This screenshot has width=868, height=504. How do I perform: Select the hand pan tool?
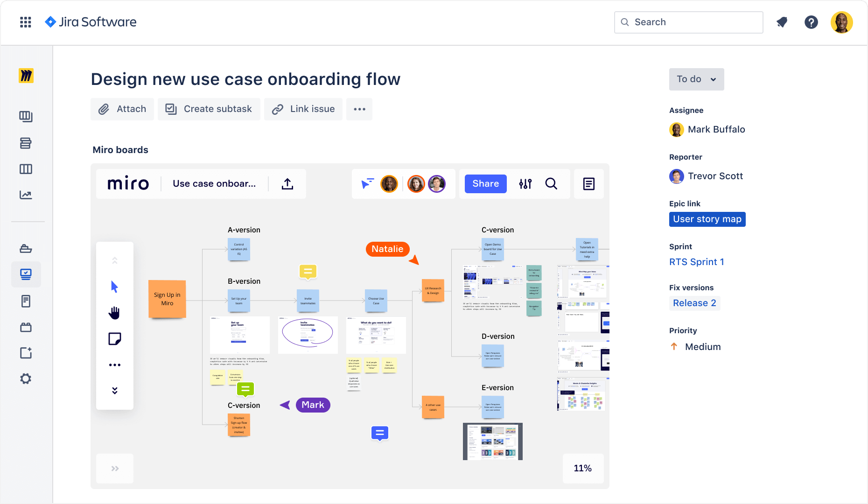click(x=115, y=313)
